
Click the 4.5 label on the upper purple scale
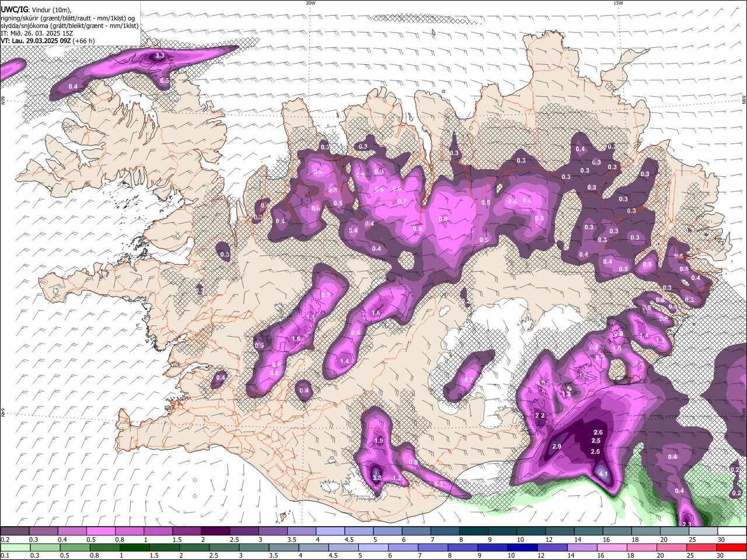349,540
